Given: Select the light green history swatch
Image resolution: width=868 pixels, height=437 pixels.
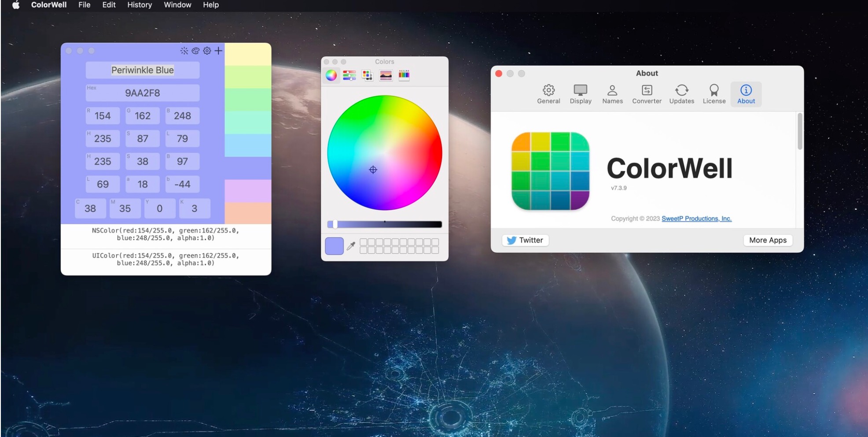Looking at the screenshot, I should pos(248,77).
